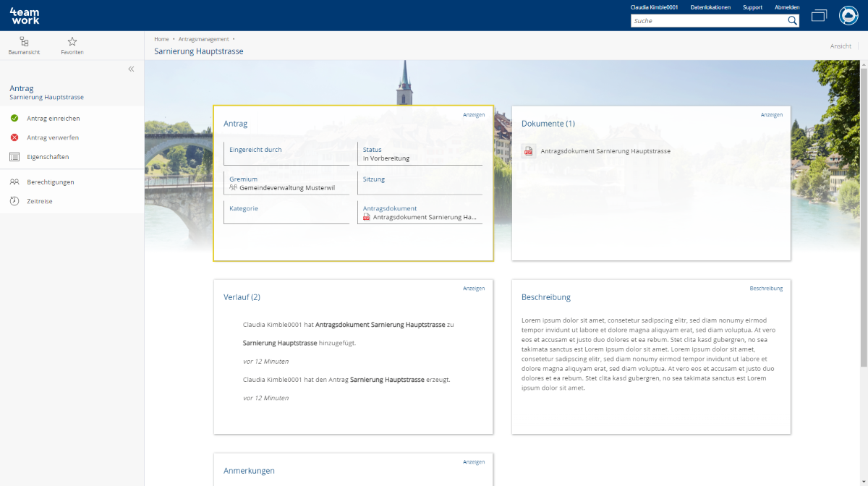868x486 pixels.
Task: Click Abmelden to log out
Action: 787,7
